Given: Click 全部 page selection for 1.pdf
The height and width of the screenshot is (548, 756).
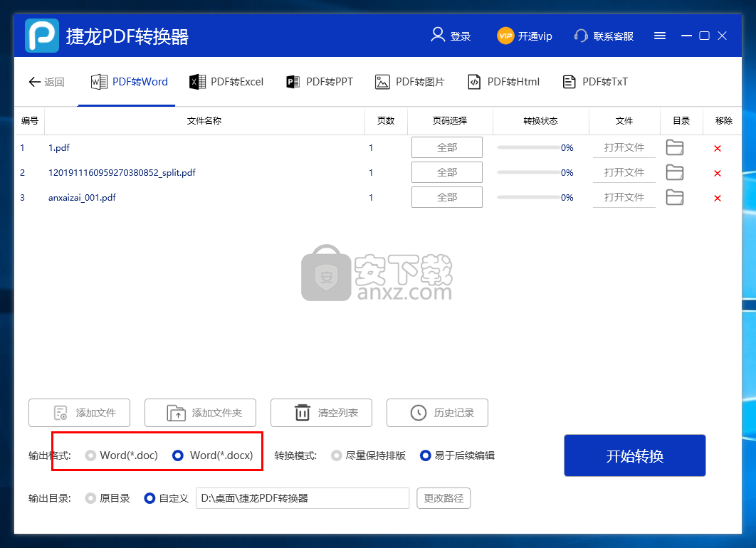Looking at the screenshot, I should tap(447, 147).
